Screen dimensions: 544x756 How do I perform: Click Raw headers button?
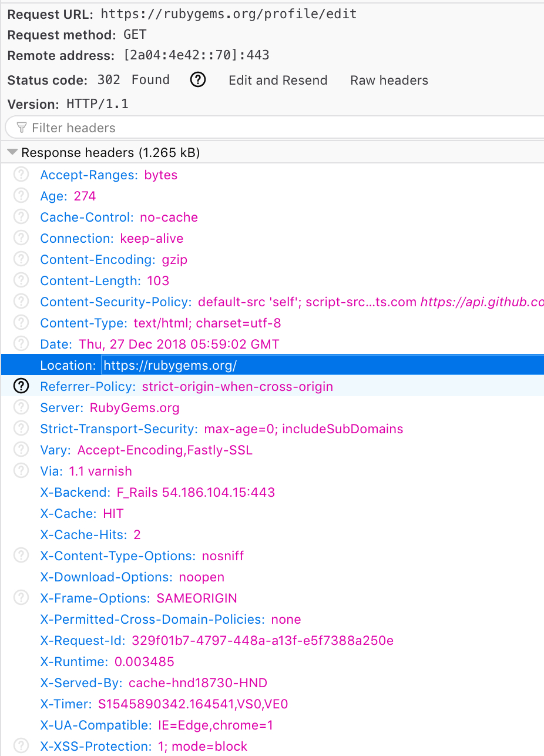tap(389, 81)
